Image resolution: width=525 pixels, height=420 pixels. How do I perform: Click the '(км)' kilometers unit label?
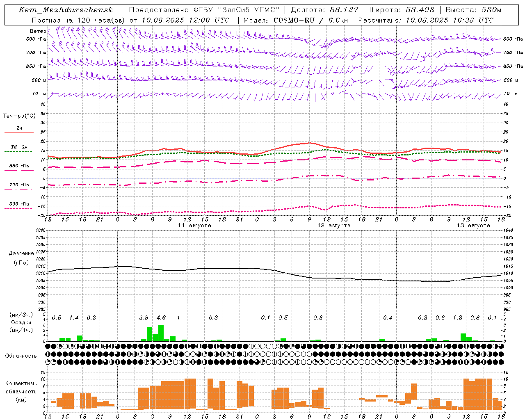click(x=21, y=399)
